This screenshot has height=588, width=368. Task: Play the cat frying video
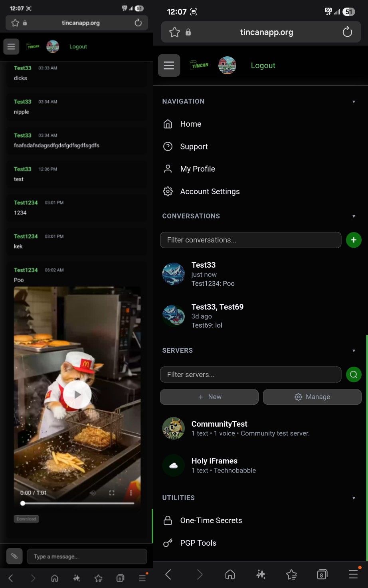77,395
